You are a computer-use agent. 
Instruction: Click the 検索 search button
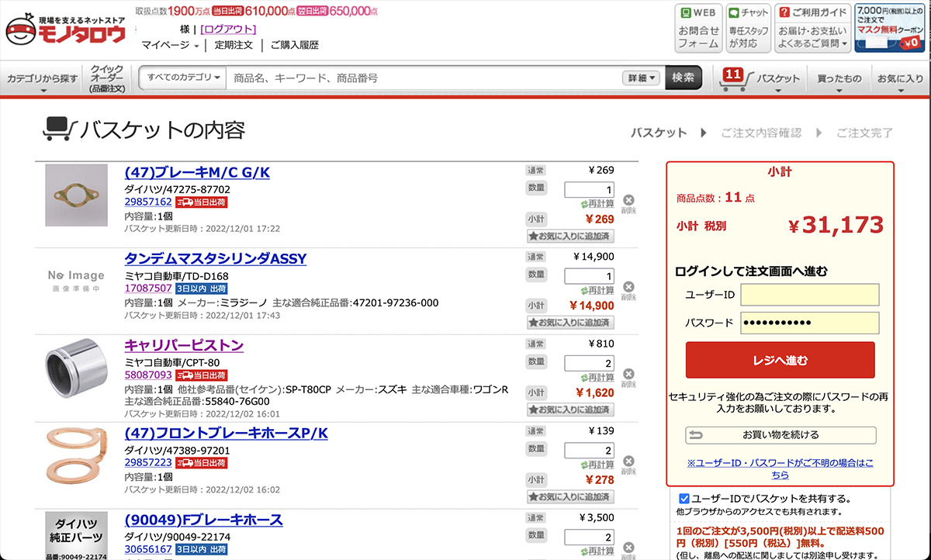684,78
